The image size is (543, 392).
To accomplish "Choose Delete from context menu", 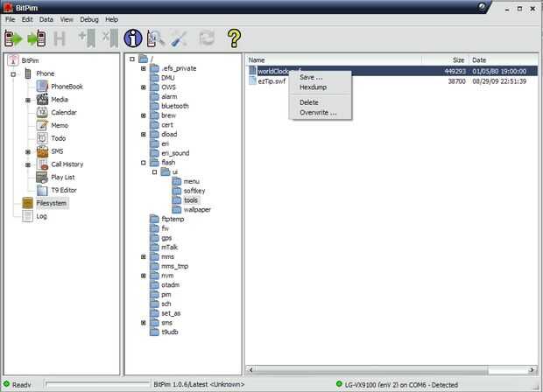I will pos(321,102).
